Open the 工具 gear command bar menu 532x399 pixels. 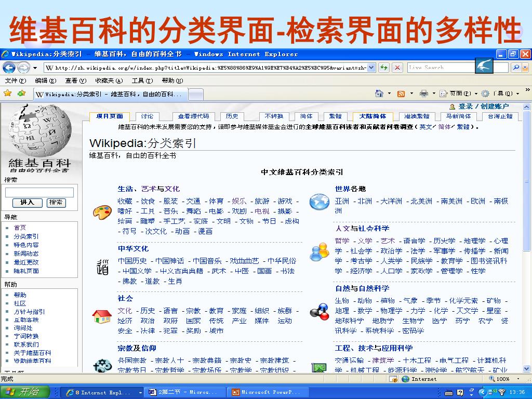point(500,94)
